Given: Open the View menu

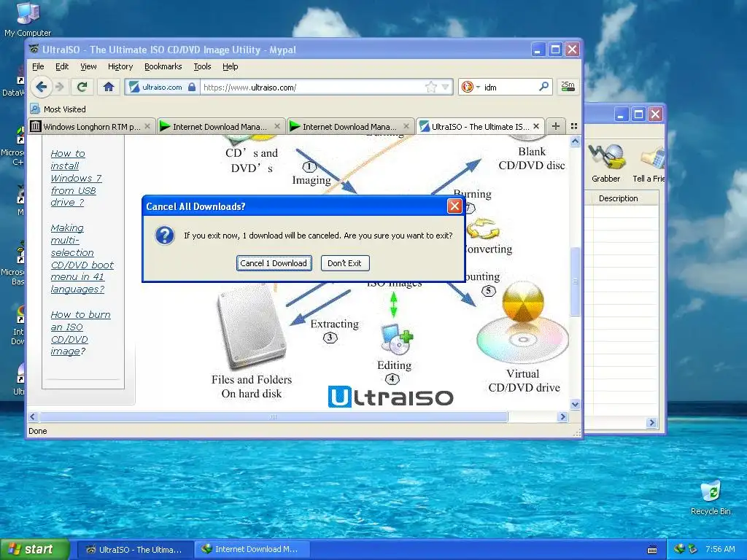Looking at the screenshot, I should coord(88,66).
